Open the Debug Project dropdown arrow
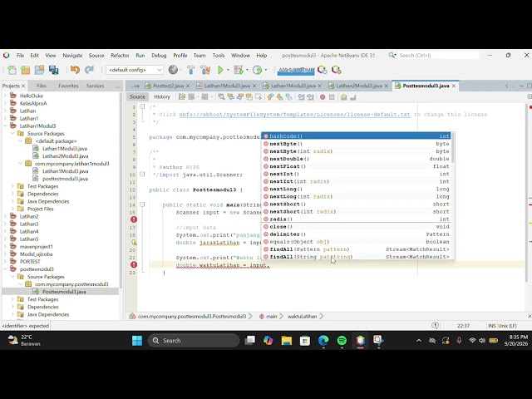 coord(247,70)
